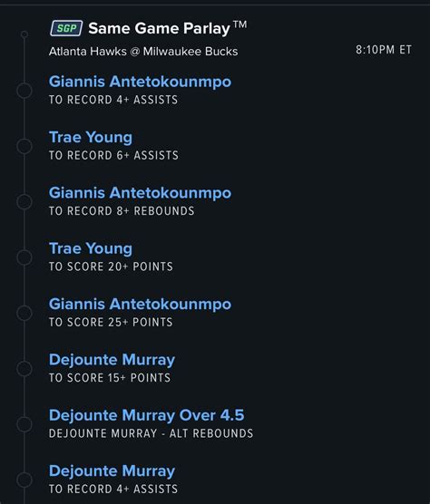Click the green SGP badge icon

tap(66, 28)
